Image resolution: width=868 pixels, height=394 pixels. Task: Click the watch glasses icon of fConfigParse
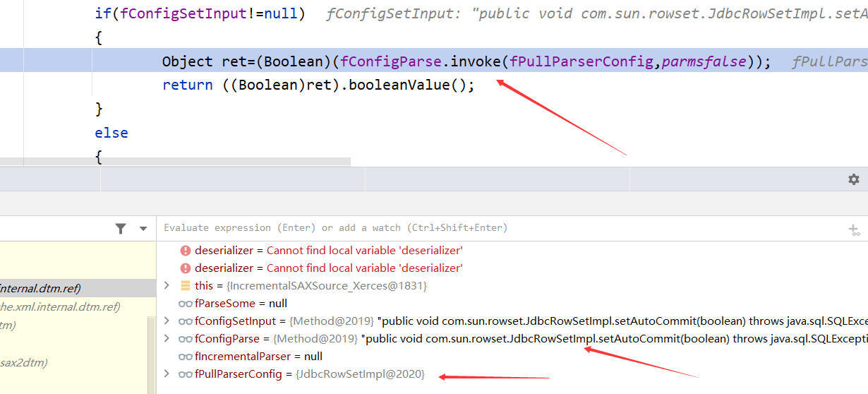click(x=186, y=339)
